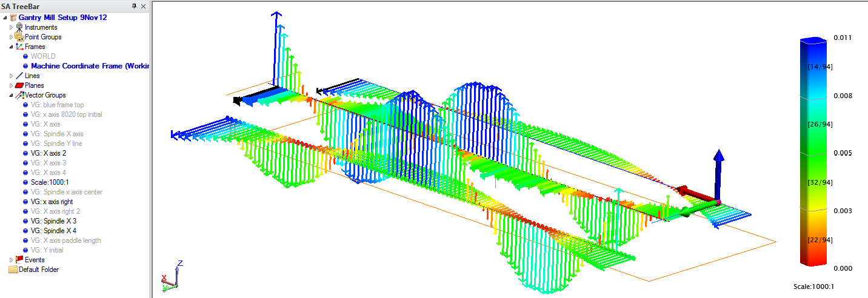The width and height of the screenshot is (868, 298).
Task: Select VG: blue frame top
Action: pos(57,105)
